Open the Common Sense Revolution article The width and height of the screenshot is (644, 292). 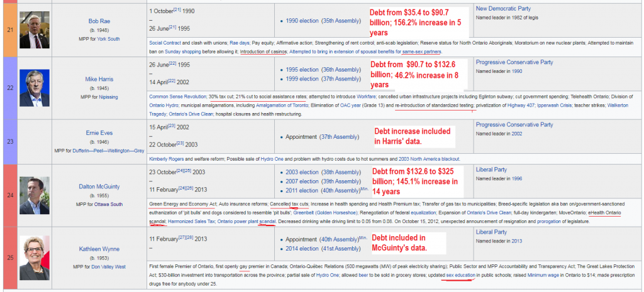click(x=178, y=97)
